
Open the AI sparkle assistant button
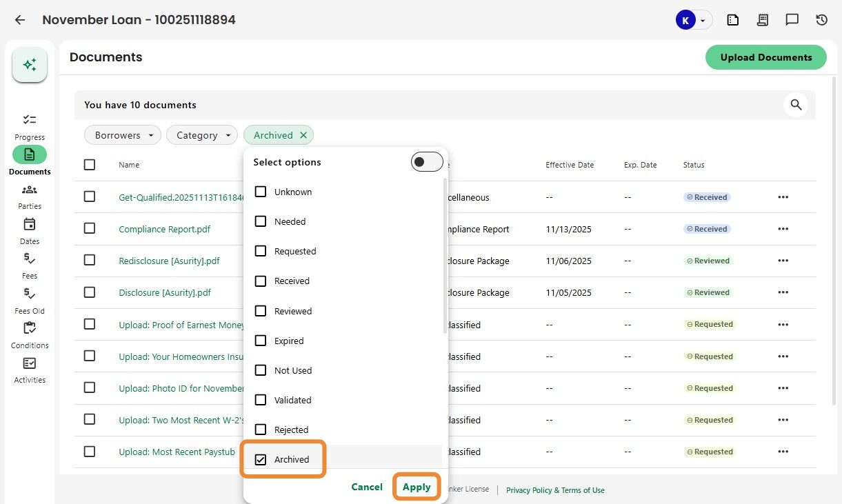coord(30,65)
